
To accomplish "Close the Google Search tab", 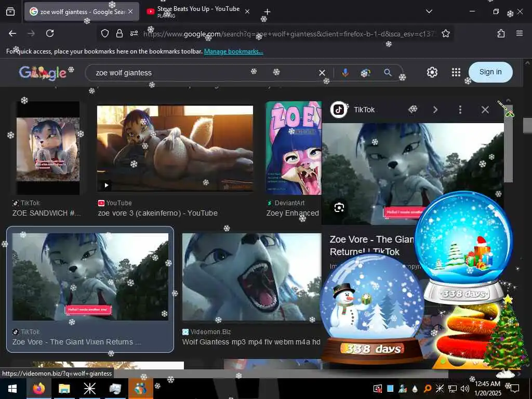I will [x=130, y=11].
